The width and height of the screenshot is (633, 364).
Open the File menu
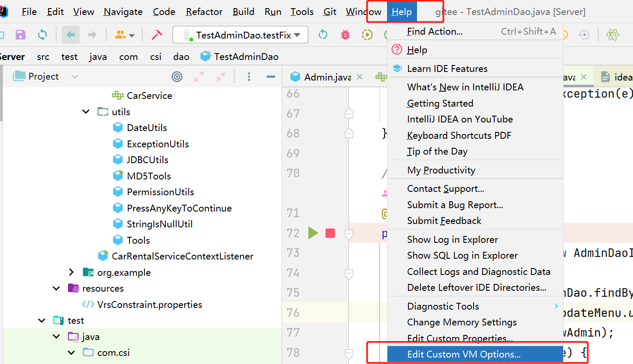[29, 12]
